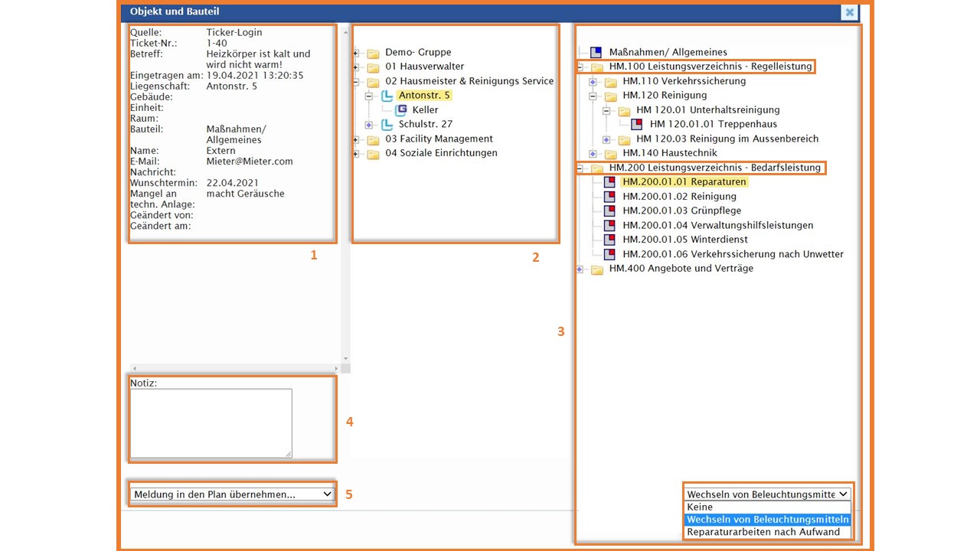Expand the Demo- Gruppe tree node
This screenshot has height=551, width=980.
356,54
